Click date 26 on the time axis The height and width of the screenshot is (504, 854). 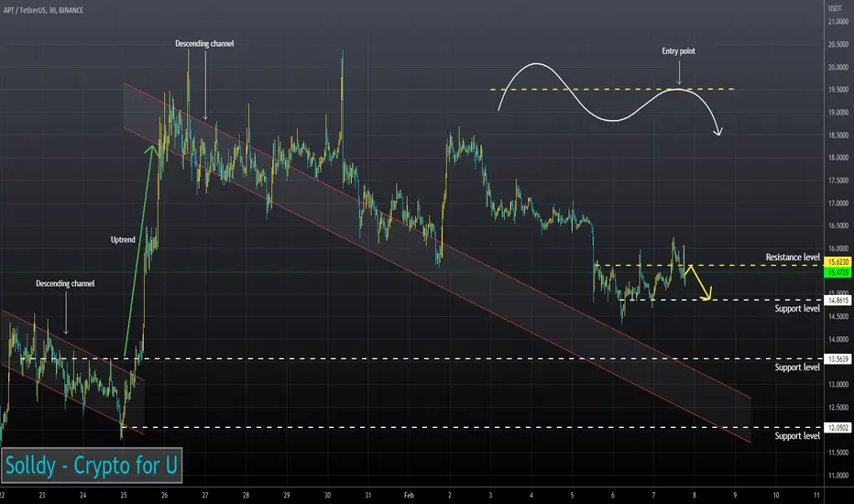[165, 495]
